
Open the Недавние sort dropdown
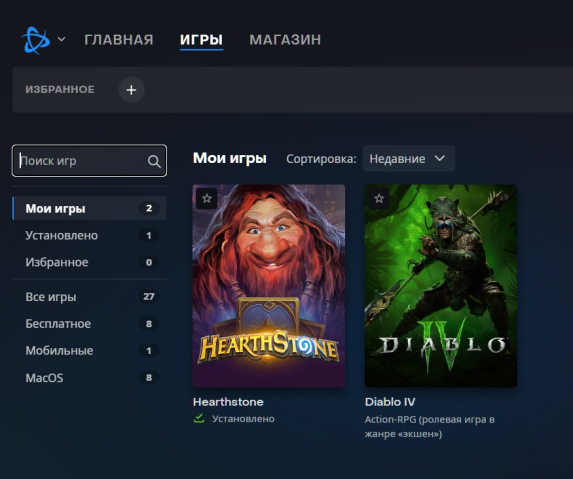click(x=409, y=159)
